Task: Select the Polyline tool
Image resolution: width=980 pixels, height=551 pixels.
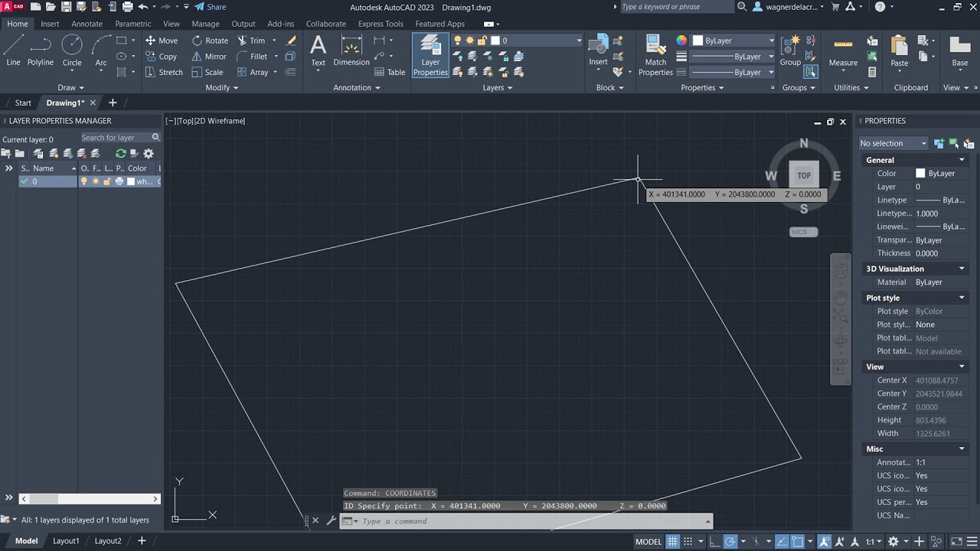Action: [41, 51]
